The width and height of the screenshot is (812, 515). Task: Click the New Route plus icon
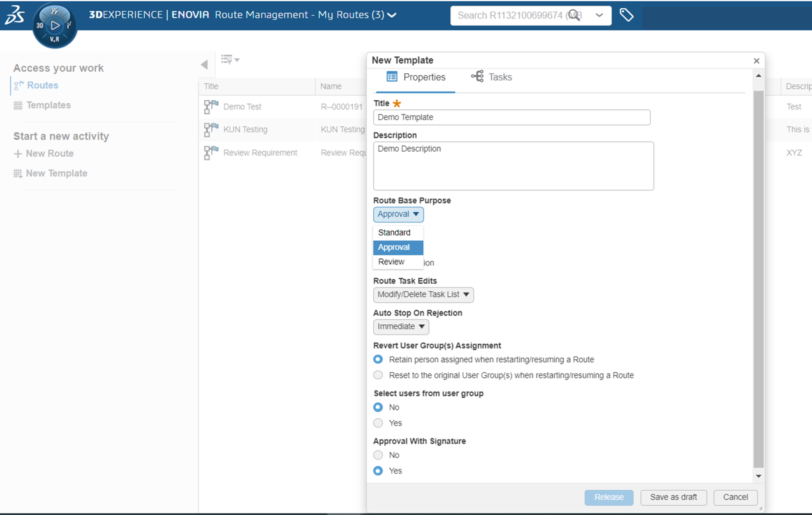click(18, 153)
